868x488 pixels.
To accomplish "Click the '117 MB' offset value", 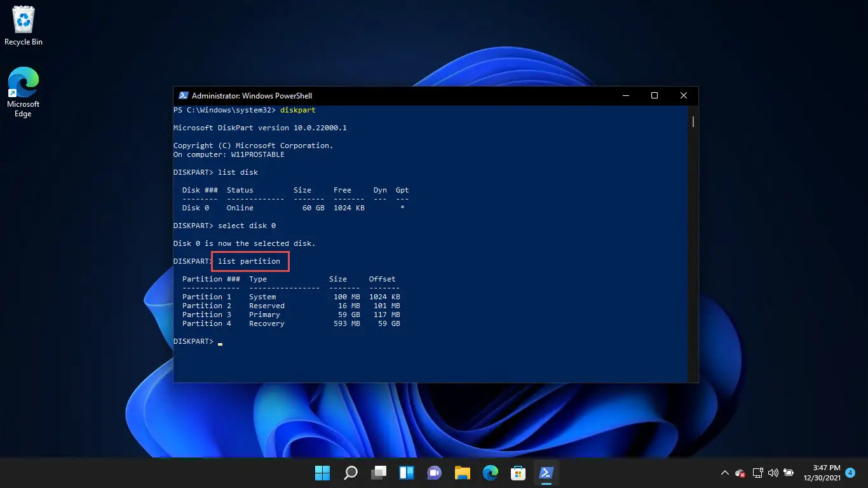I will pos(387,315).
